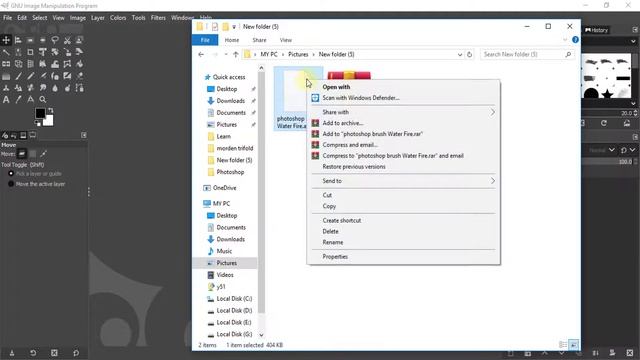Screen dimensions: 640x360
Task: Select the Scissors Select tool
Action: click(67, 40)
